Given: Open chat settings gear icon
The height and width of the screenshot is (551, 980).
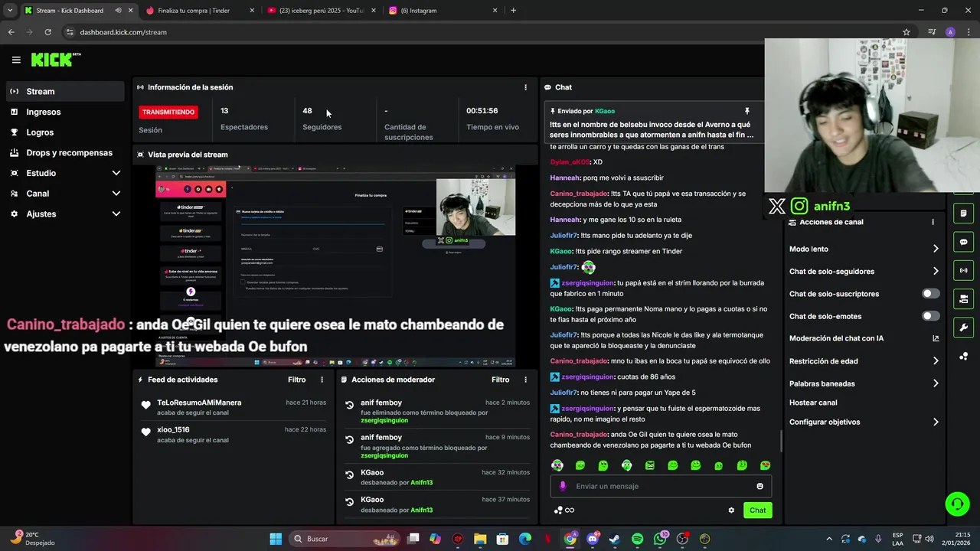Looking at the screenshot, I should [731, 510].
